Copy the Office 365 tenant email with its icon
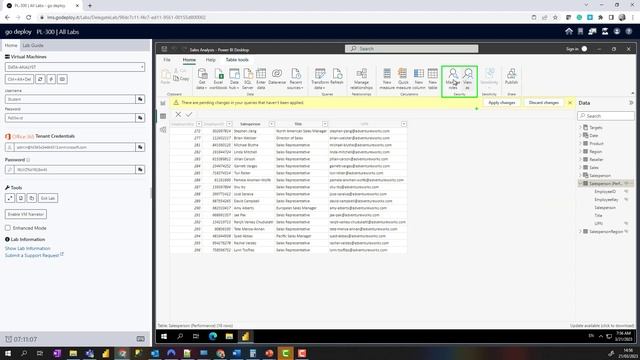 [140, 147]
